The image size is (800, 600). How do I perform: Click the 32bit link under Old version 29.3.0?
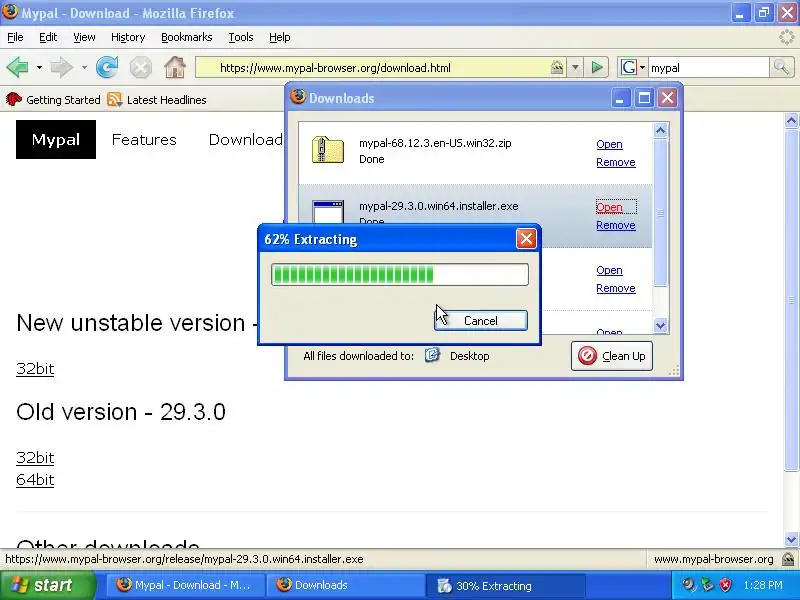pyautogui.click(x=35, y=457)
